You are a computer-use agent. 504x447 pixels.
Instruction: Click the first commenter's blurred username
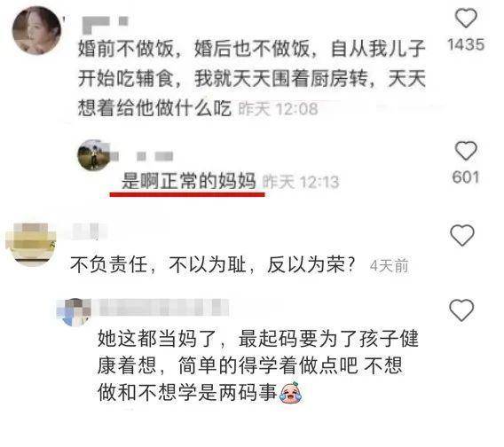click(x=106, y=25)
